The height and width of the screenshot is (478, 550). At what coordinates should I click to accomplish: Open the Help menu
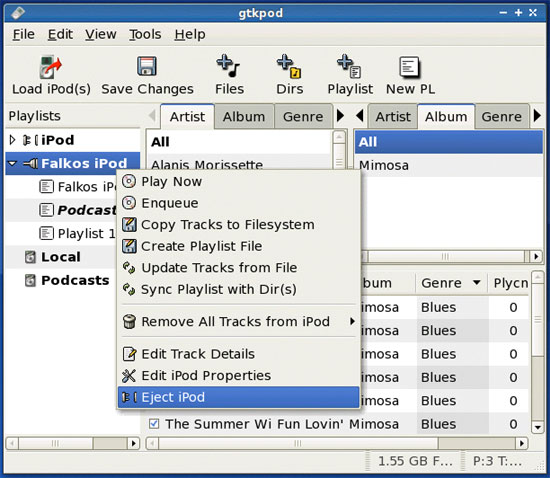[190, 34]
